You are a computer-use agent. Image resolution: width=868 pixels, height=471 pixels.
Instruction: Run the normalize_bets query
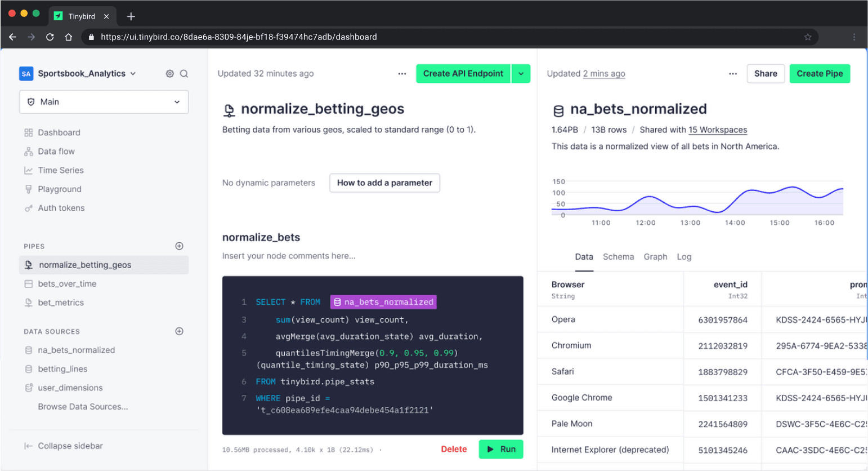point(500,449)
